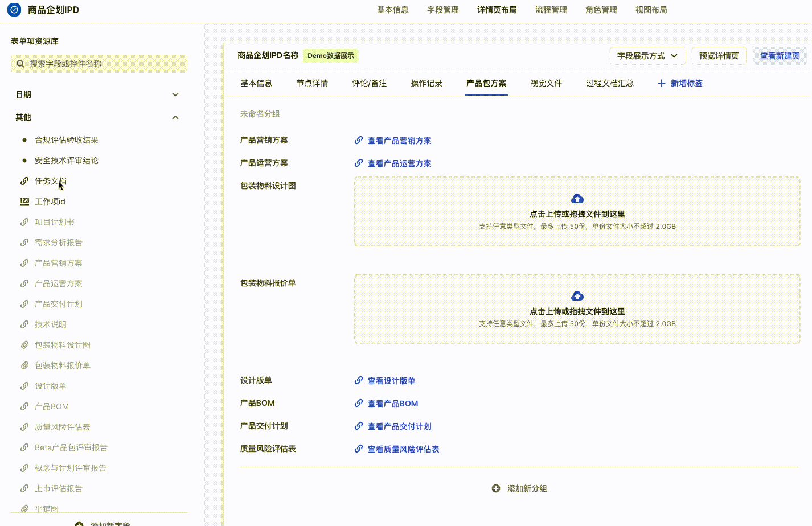812x526 pixels.
Task: Switch to the 过程文档汇总 tab
Action: click(609, 83)
